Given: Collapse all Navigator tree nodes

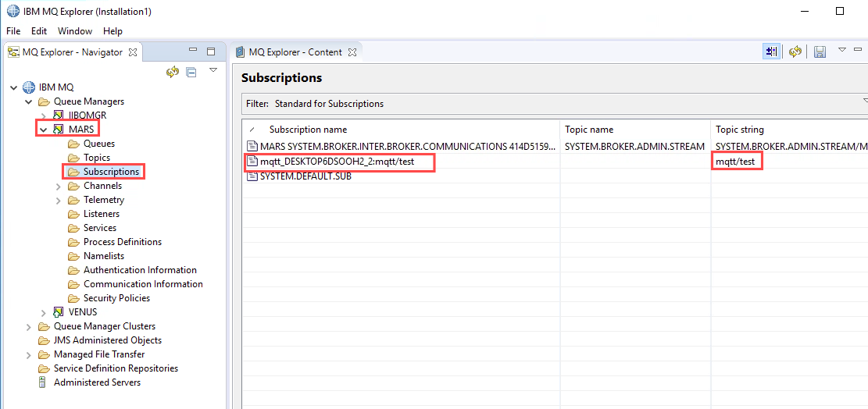Looking at the screenshot, I should (x=191, y=72).
